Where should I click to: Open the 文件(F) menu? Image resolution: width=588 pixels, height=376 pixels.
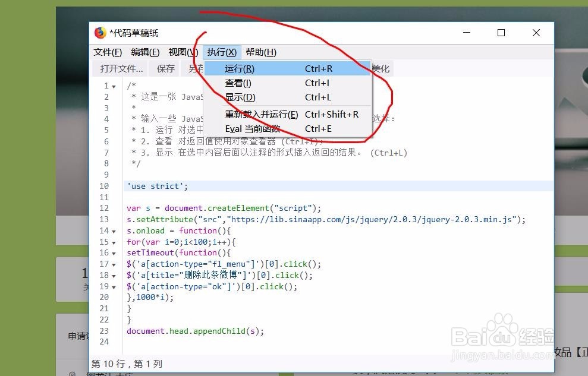108,52
